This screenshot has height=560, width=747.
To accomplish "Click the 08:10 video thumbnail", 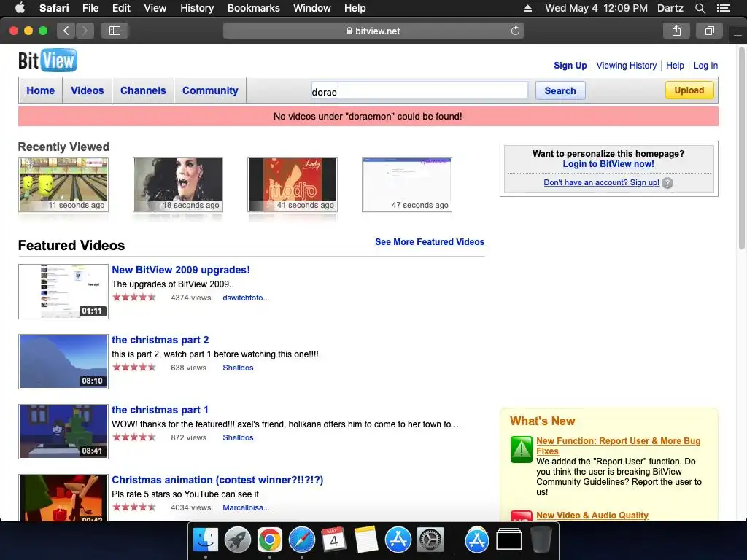I will click(63, 362).
